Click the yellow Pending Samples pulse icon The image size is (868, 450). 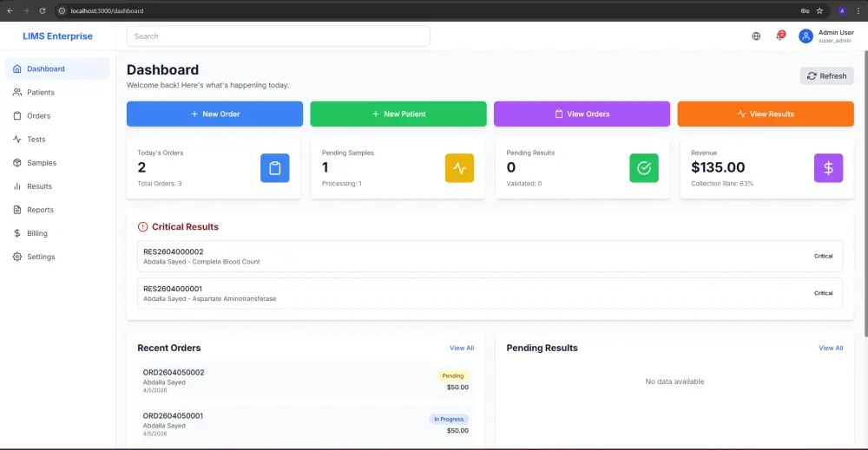[459, 168]
